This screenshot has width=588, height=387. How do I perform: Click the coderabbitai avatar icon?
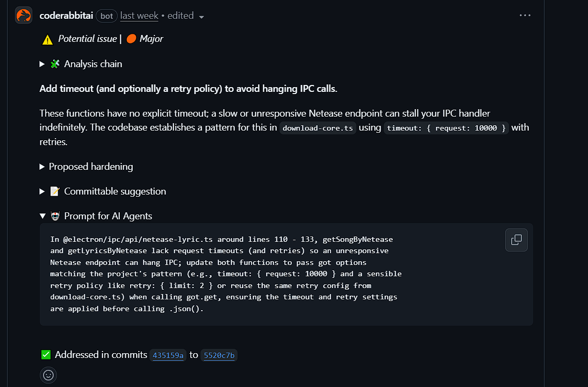point(24,16)
